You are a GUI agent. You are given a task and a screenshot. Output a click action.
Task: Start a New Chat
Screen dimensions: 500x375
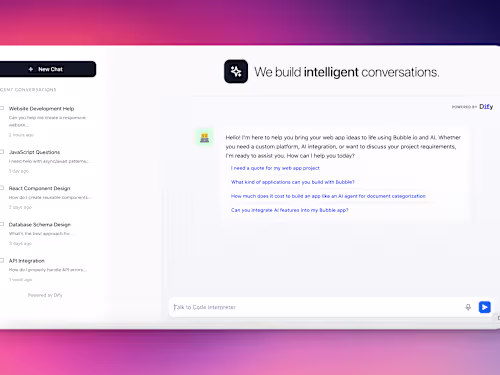coord(48,69)
